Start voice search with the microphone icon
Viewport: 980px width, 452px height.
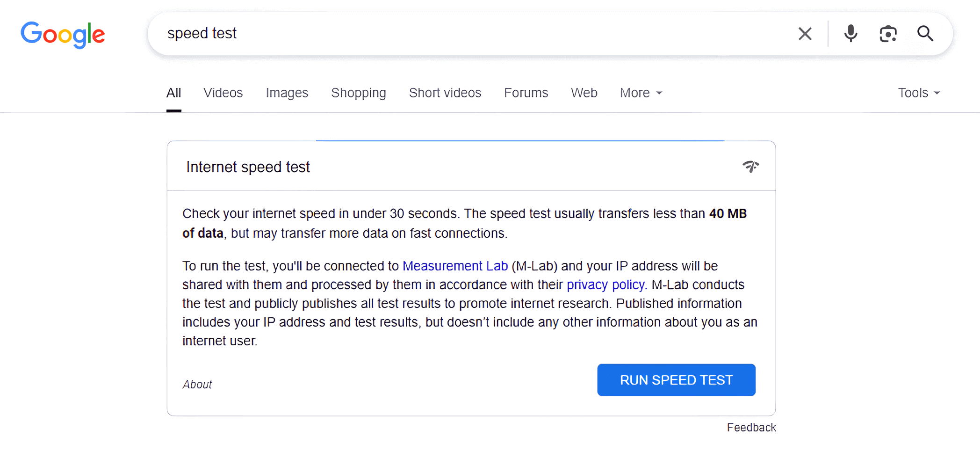pos(850,33)
